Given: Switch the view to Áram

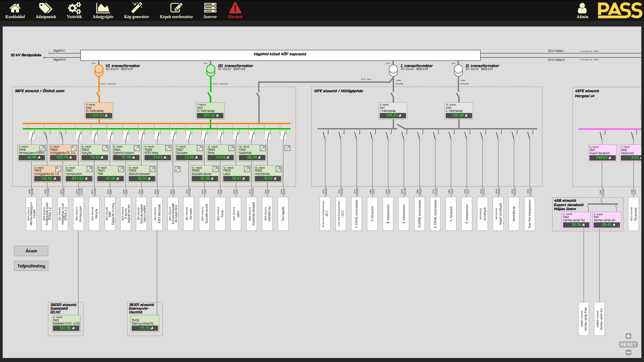Looking at the screenshot, I should 31,251.
